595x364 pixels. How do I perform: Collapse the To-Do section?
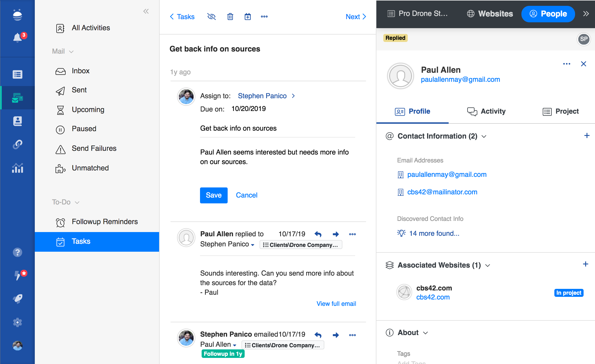[x=66, y=202]
